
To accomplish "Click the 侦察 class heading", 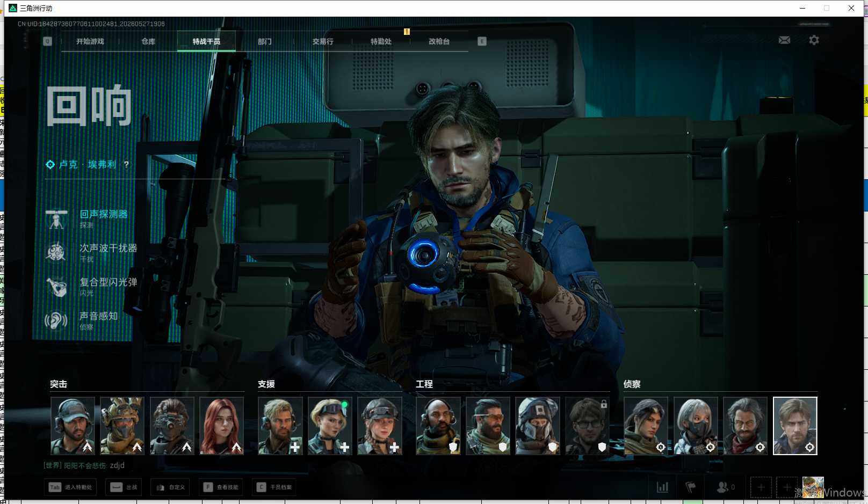I will (632, 384).
